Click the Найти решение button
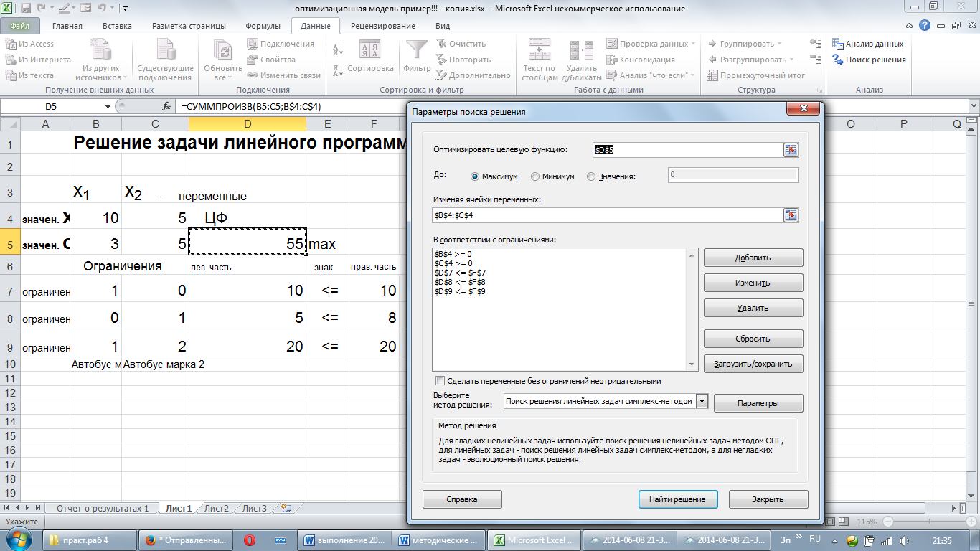This screenshot has width=980, height=551. click(x=677, y=499)
